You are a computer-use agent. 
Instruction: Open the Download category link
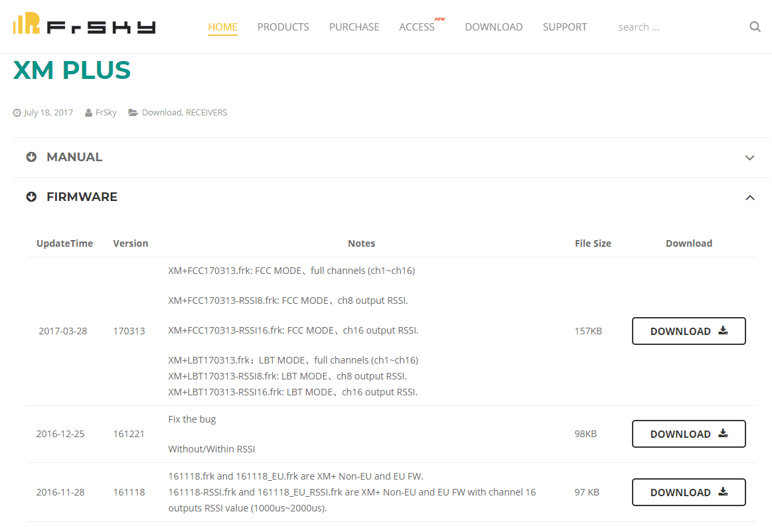[162, 113]
